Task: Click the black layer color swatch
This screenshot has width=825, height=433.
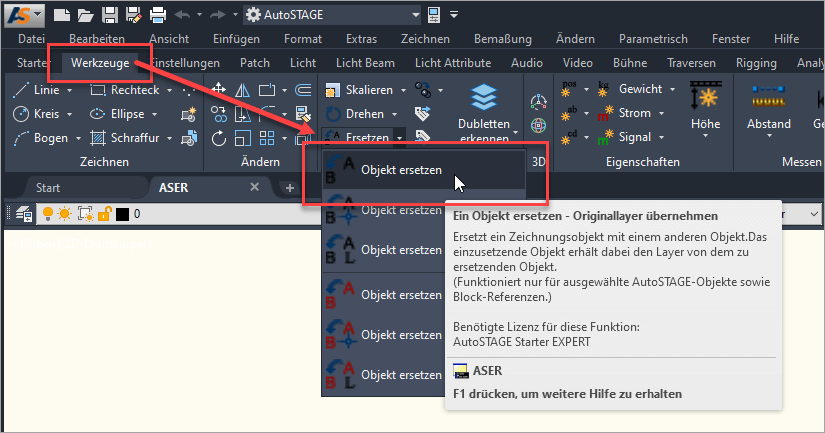Action: click(x=123, y=214)
